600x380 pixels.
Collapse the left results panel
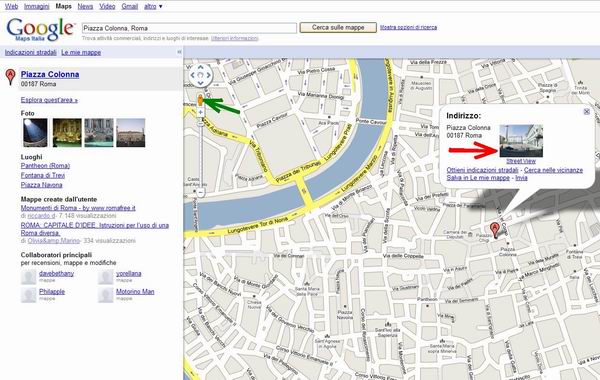pyautogui.click(x=179, y=52)
